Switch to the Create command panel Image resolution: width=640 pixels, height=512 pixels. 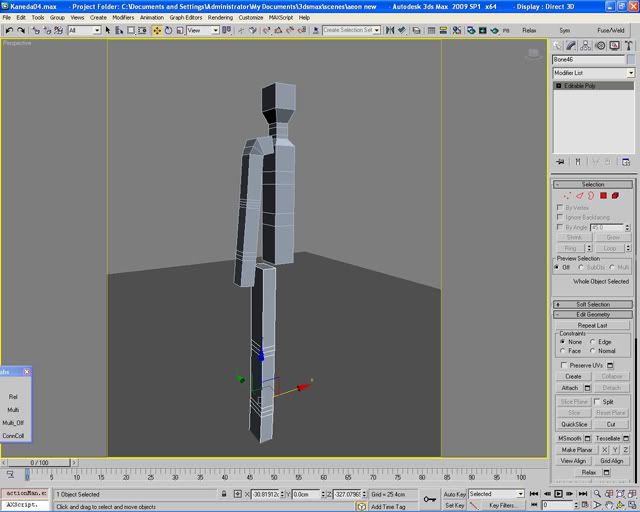(558, 46)
